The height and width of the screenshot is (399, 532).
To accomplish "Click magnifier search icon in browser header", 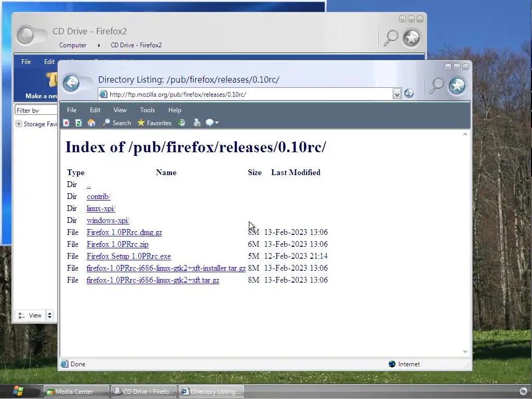I will pos(436,86).
